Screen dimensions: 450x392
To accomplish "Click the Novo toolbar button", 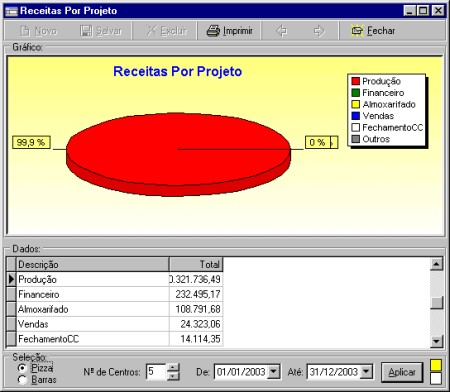I will 38,31.
